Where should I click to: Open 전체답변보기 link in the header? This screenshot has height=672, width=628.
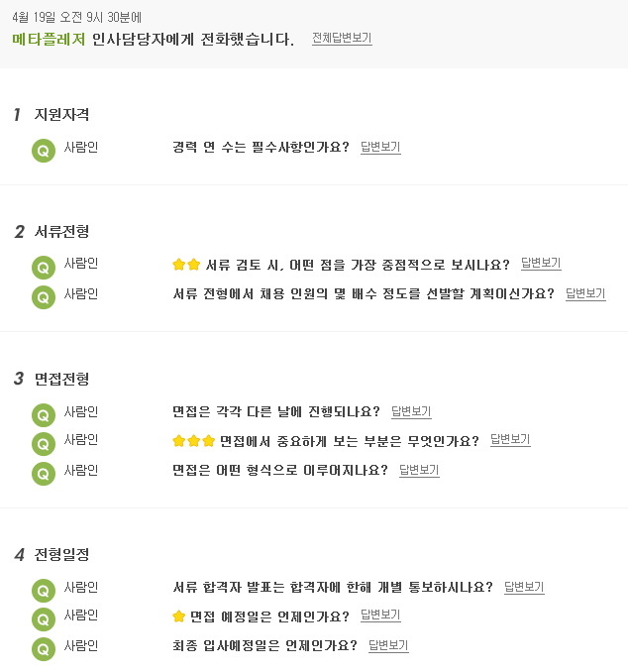coord(342,38)
